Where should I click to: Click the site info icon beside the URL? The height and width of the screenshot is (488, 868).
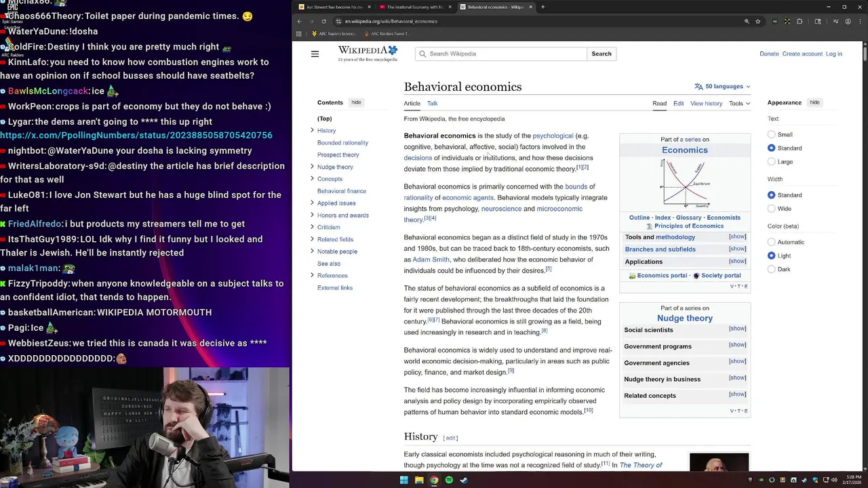click(x=338, y=22)
